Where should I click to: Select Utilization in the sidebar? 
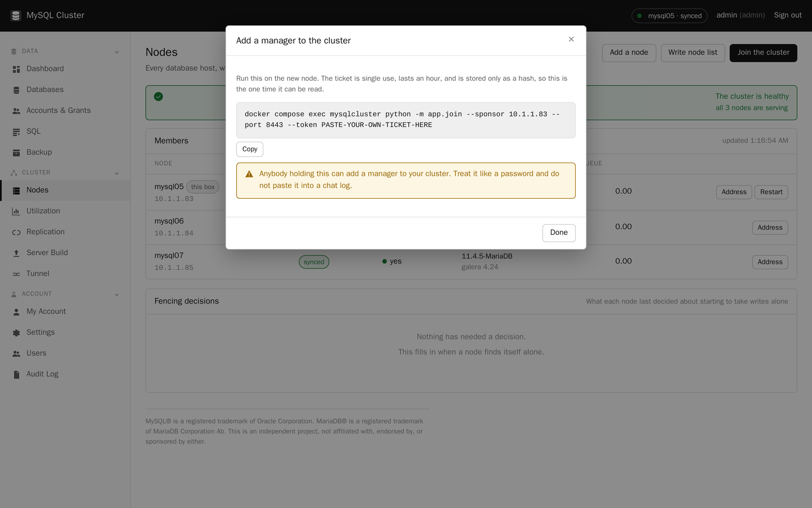click(65, 211)
